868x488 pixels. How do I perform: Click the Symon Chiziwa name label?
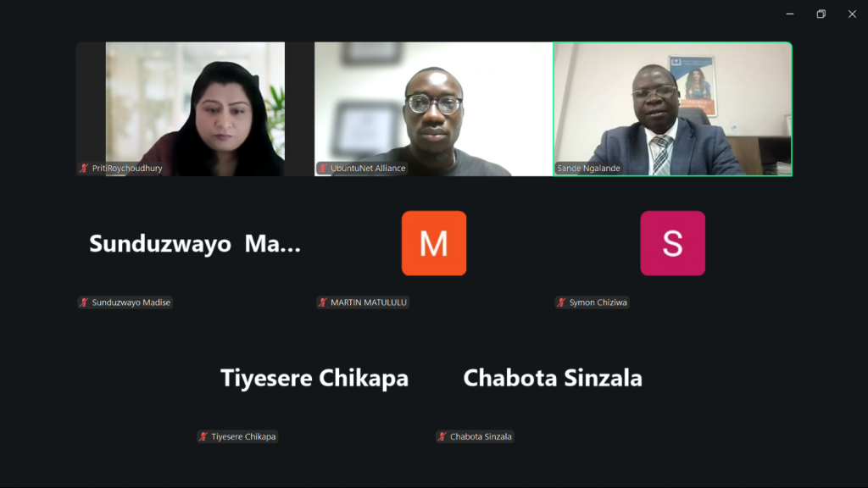(x=598, y=302)
